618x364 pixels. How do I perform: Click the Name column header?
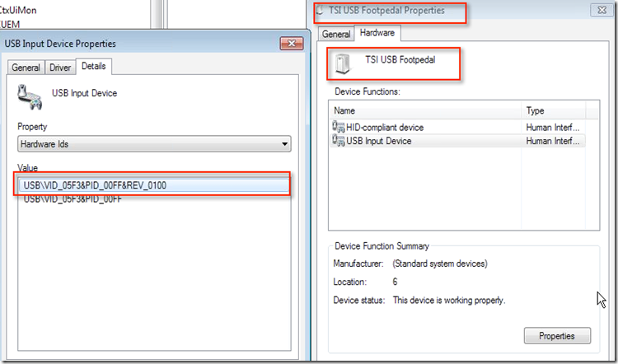[x=425, y=110]
